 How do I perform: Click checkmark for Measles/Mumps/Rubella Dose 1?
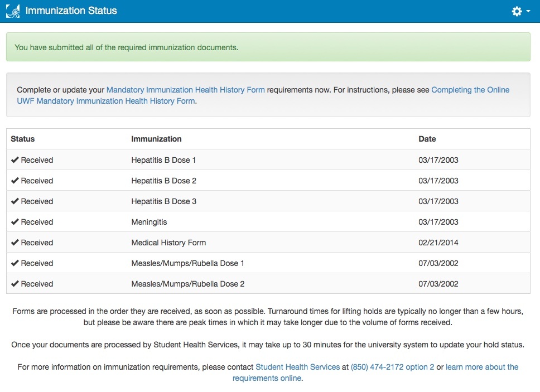15,263
